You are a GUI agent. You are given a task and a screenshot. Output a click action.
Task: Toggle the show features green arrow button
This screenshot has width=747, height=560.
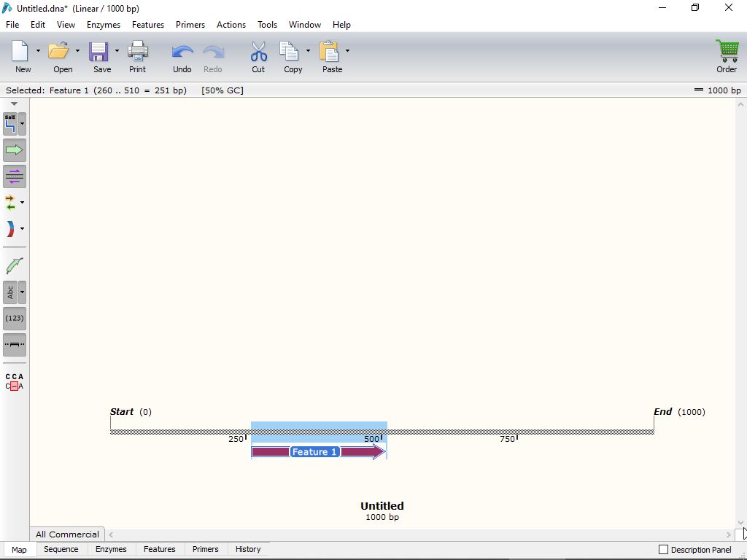pos(15,150)
